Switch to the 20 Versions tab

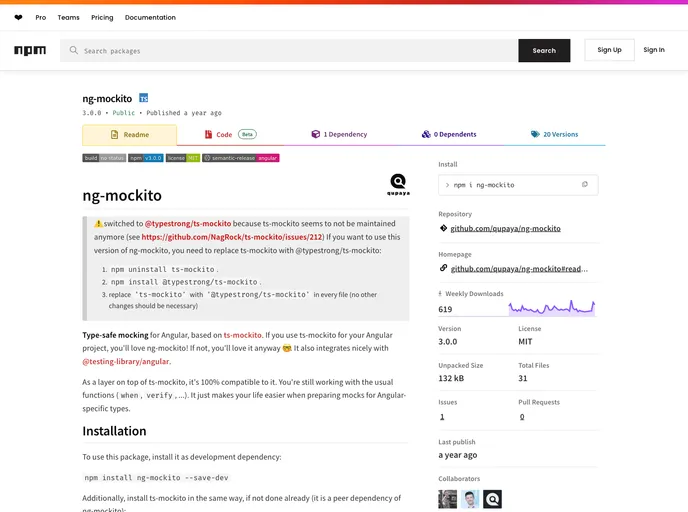coord(555,134)
